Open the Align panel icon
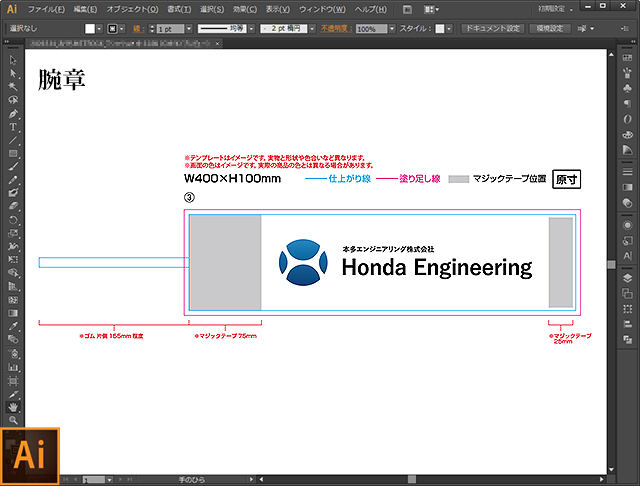This screenshot has height=486, width=640. pyautogui.click(x=627, y=324)
